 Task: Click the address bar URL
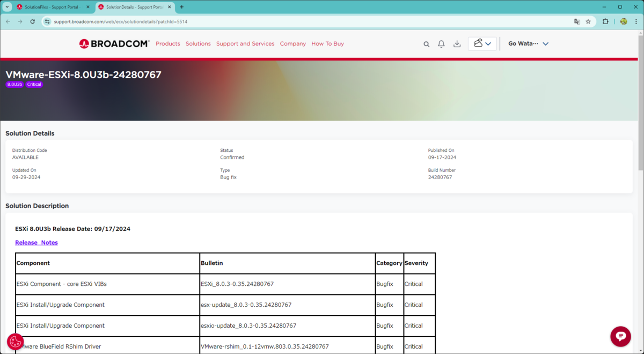[120, 21]
